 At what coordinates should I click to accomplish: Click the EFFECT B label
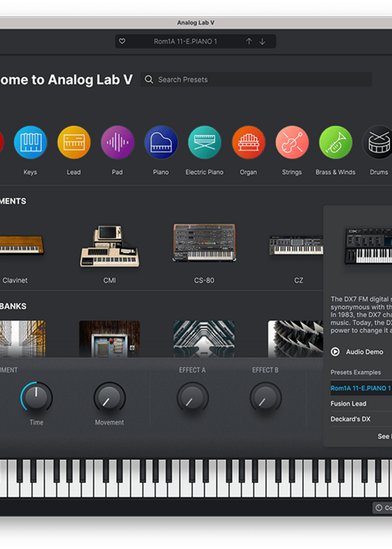(265, 370)
